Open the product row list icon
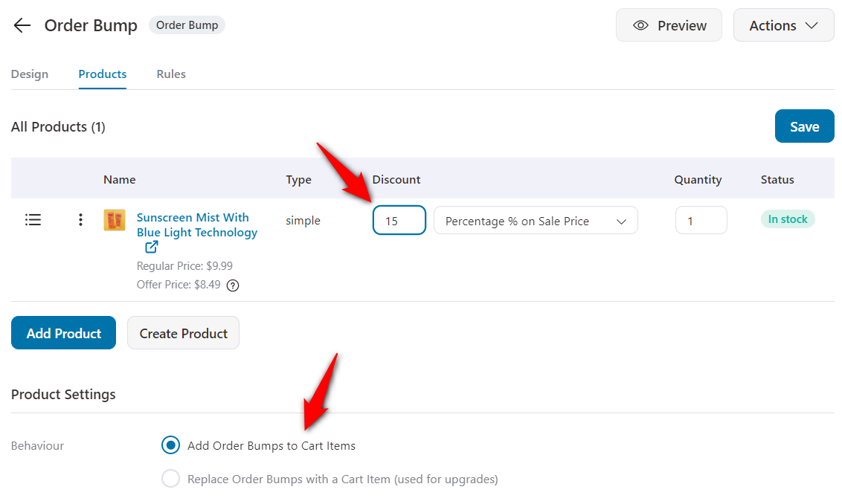Viewport: 842px width, 504px height. 33,219
